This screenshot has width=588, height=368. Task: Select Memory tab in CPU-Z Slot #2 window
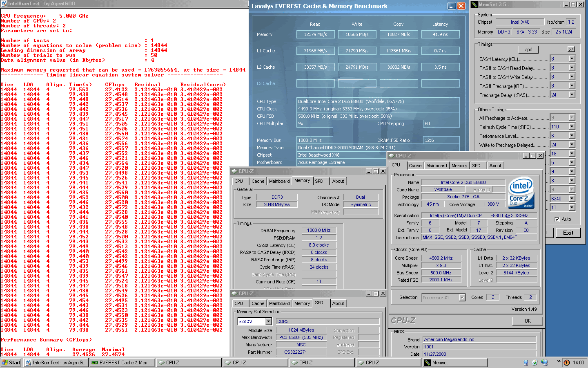tap(302, 304)
